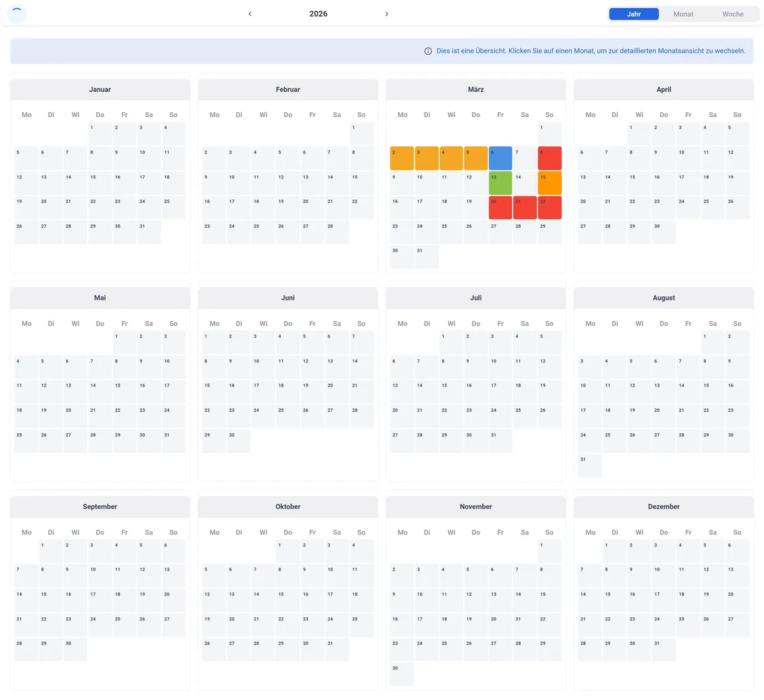764x700 pixels.
Task: Select November 30 day cell
Action: tap(402, 674)
